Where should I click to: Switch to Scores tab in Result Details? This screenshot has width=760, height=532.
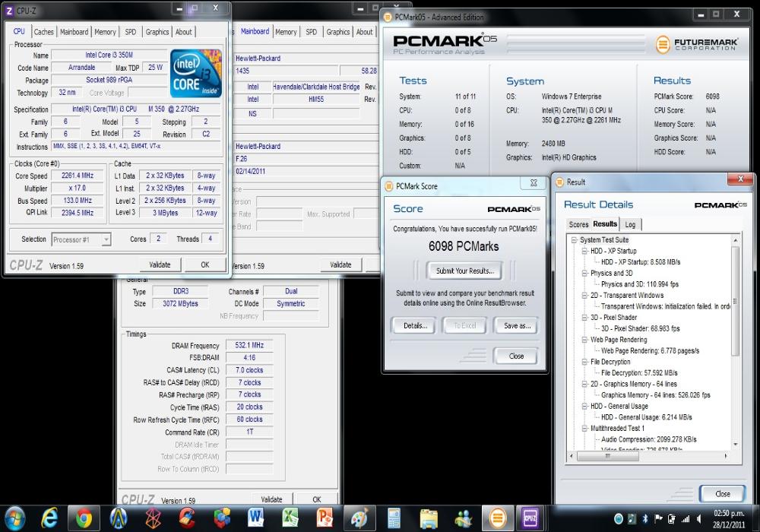578,224
